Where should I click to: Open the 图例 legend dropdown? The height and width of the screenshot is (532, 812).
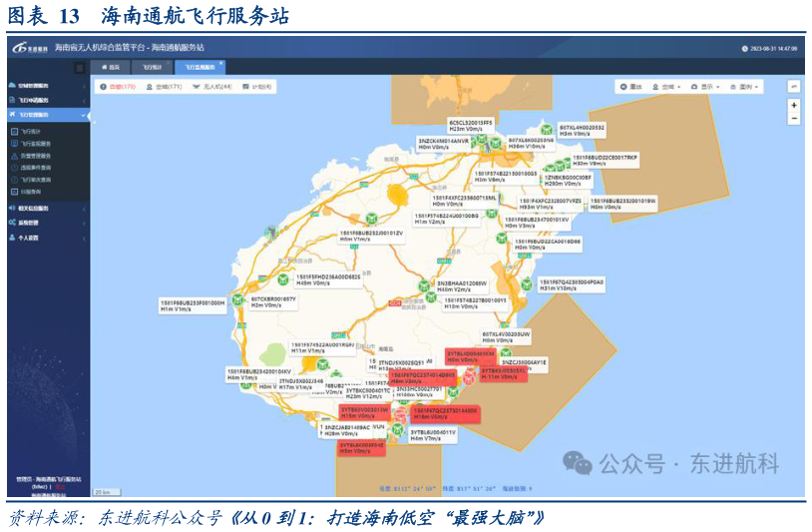tap(746, 87)
